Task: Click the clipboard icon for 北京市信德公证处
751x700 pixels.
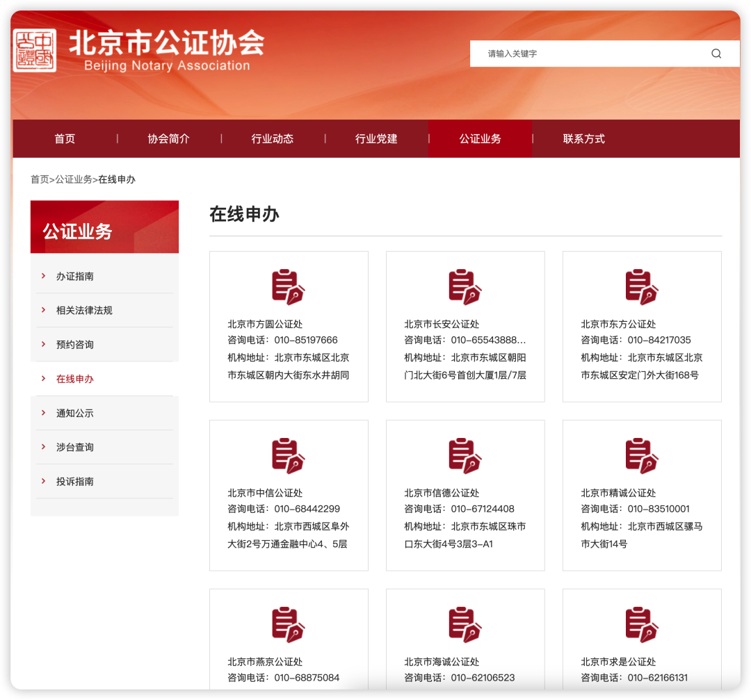Action: click(465, 456)
